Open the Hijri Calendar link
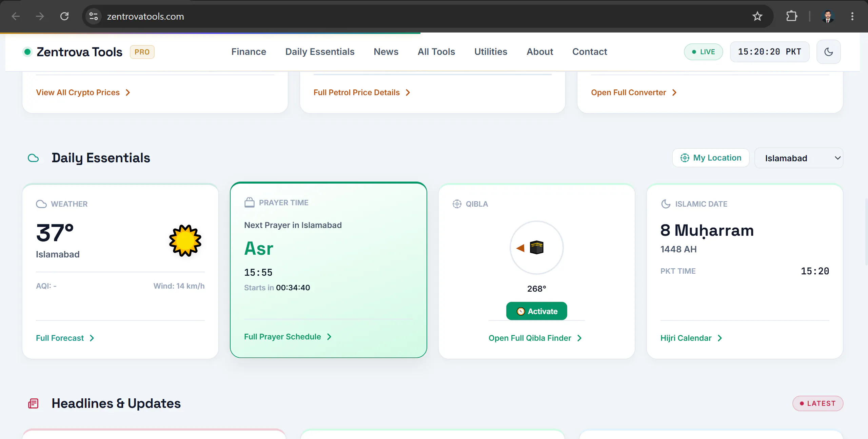The image size is (868, 439). [691, 338]
